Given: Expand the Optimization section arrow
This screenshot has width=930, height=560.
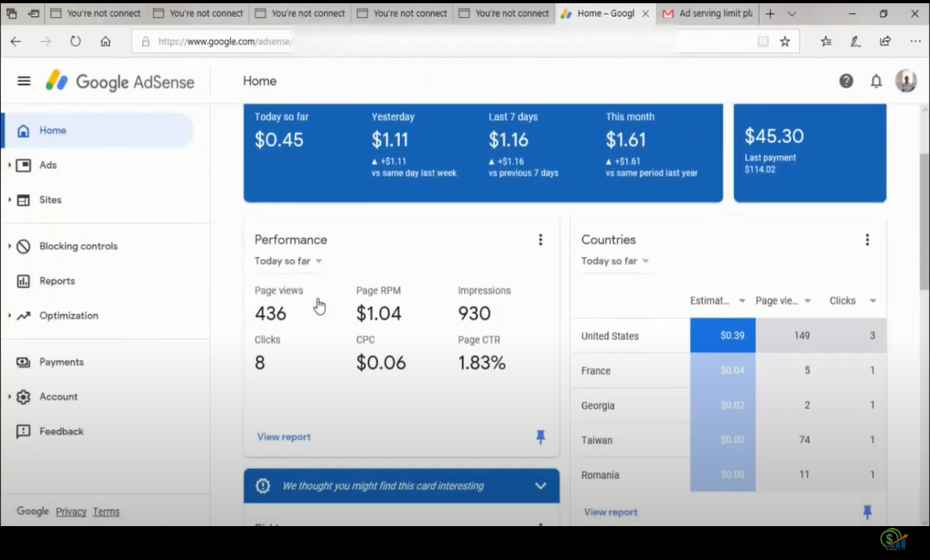Looking at the screenshot, I should [x=10, y=316].
